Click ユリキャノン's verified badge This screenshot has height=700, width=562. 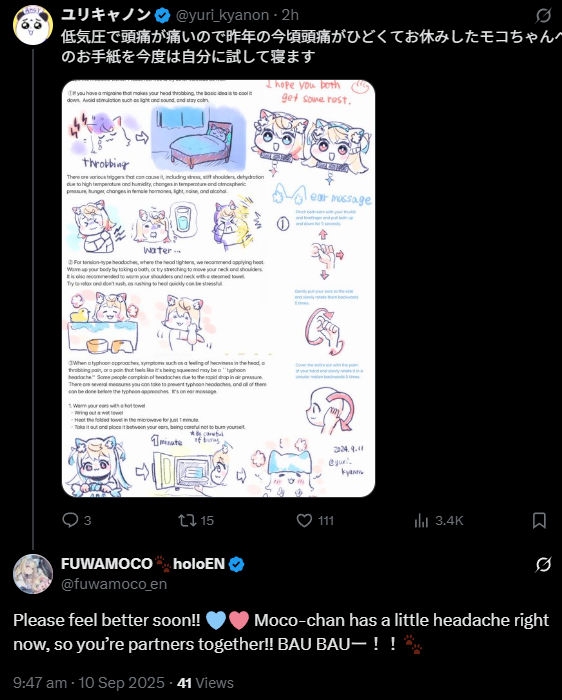click(162, 16)
